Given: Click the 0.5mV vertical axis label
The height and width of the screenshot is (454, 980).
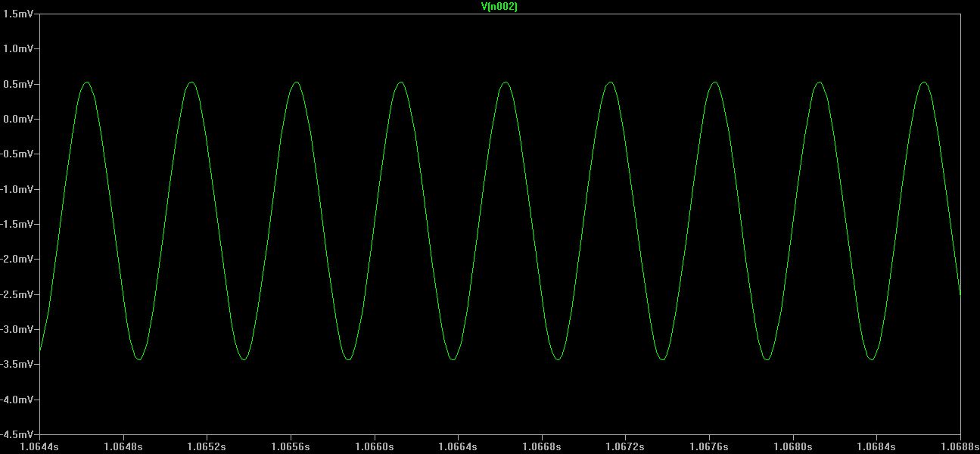Looking at the screenshot, I should click(x=20, y=84).
